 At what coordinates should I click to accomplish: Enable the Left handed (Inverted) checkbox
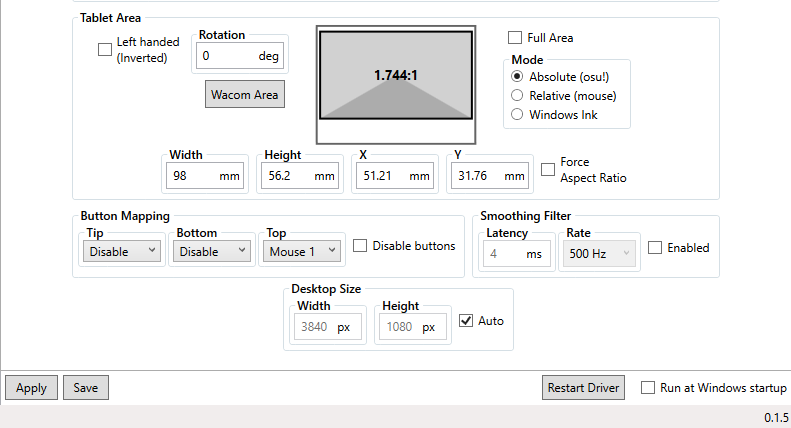coord(105,50)
